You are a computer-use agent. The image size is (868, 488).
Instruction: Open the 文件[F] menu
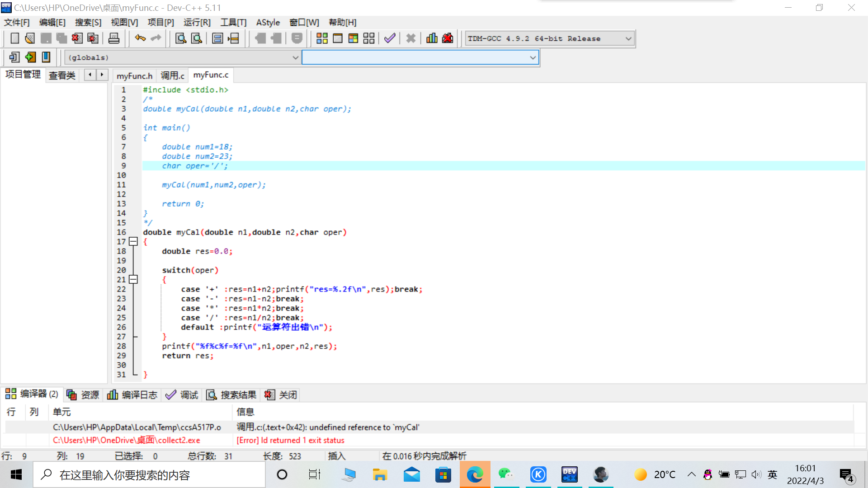coord(17,23)
